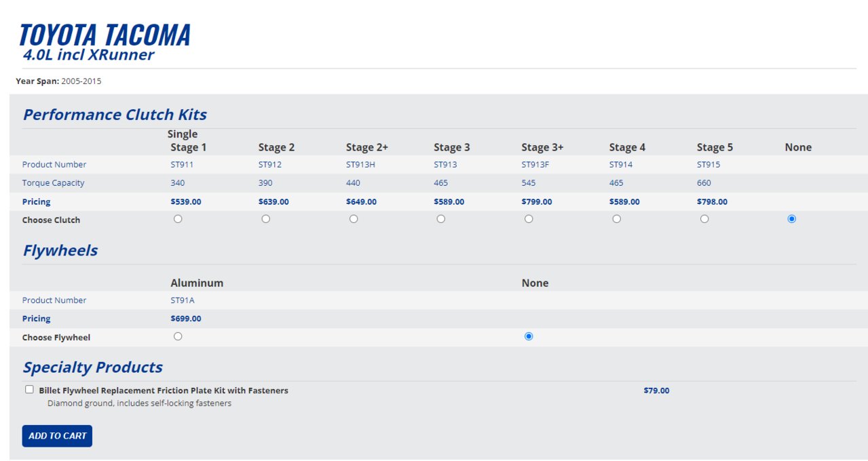
Task: Click the $639.00 price
Action: click(x=273, y=202)
